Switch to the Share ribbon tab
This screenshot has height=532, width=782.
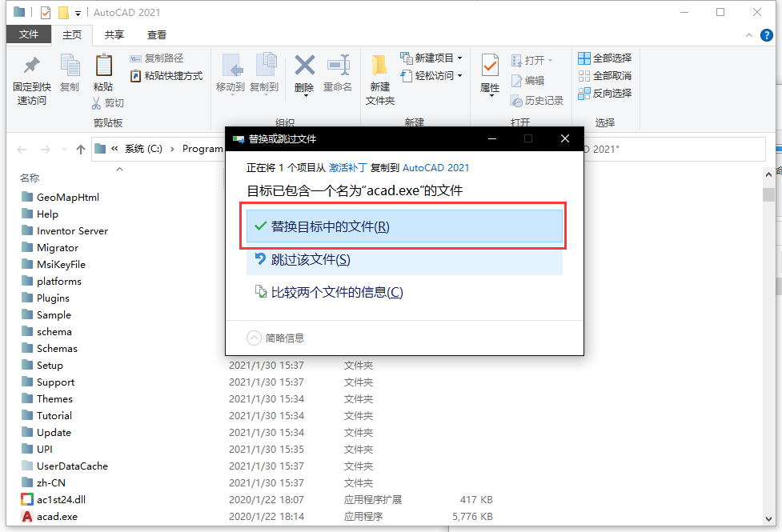114,35
